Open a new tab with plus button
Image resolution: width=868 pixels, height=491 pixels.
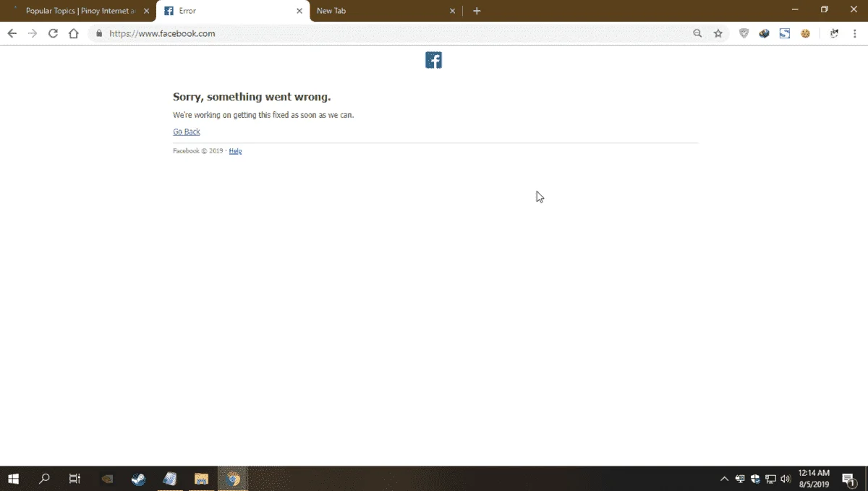point(477,11)
